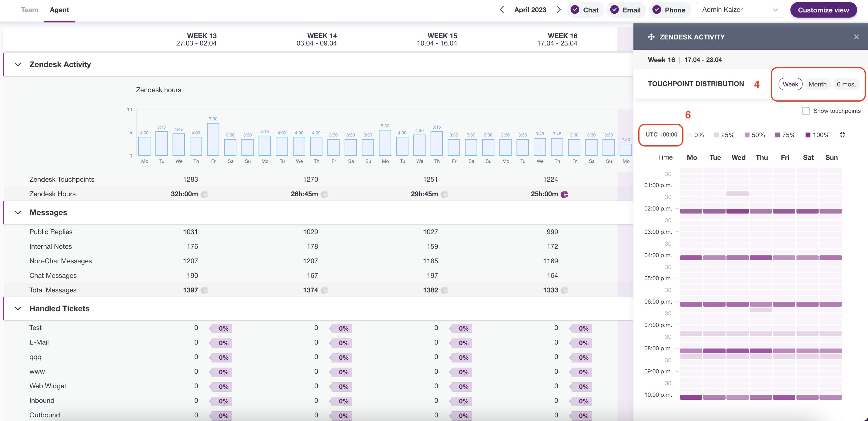Screen dimensions: 868x421
Task: Click the 75% legend swatch
Action: (777, 135)
